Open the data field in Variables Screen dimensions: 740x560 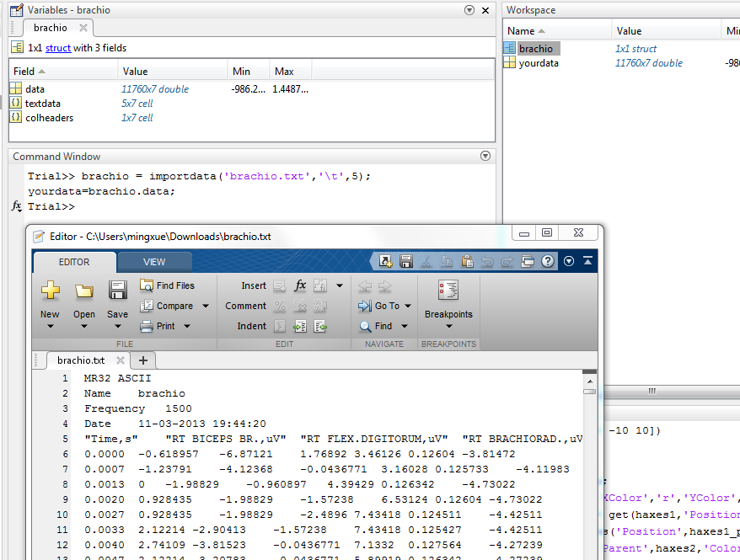[35, 89]
